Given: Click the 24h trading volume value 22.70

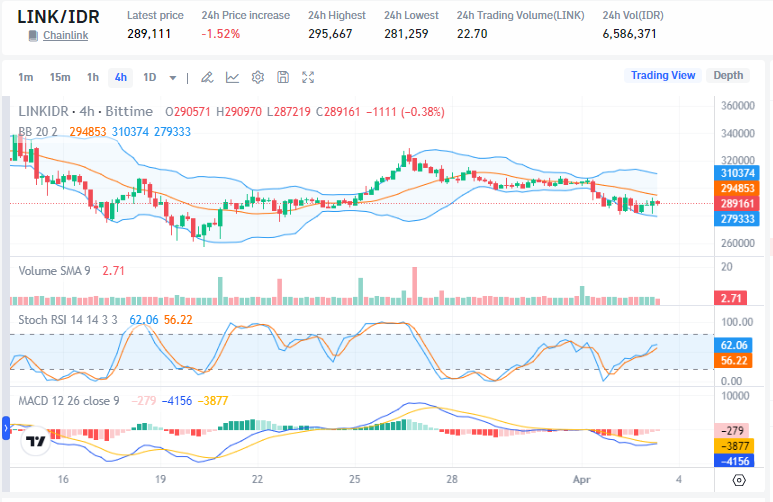Looking at the screenshot, I should pos(472,34).
